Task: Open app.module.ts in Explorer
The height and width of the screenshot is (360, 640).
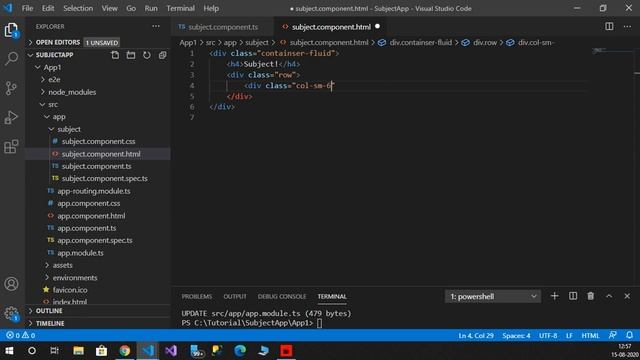Action: (x=80, y=253)
